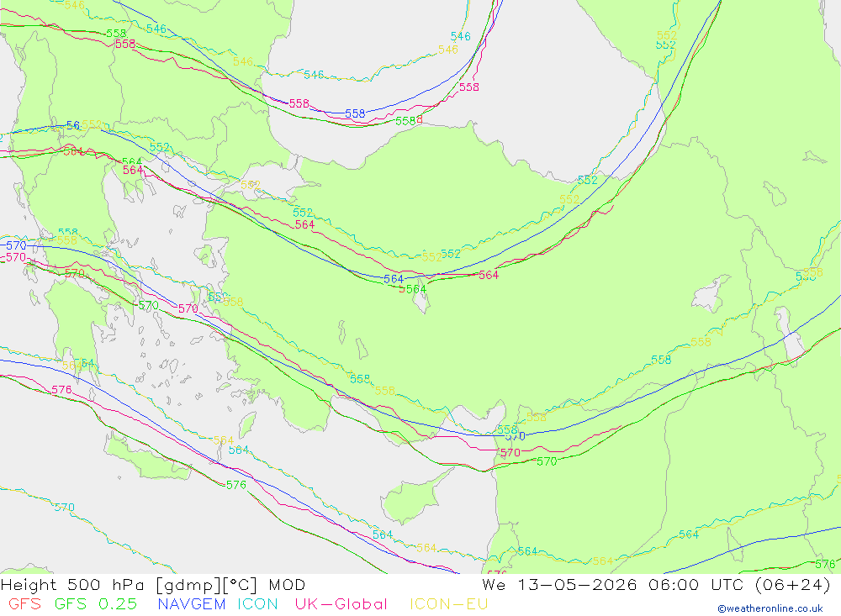Select the blue NAVGEM legend label
Image resolution: width=841 pixels, height=616 pixels.
[x=192, y=603]
